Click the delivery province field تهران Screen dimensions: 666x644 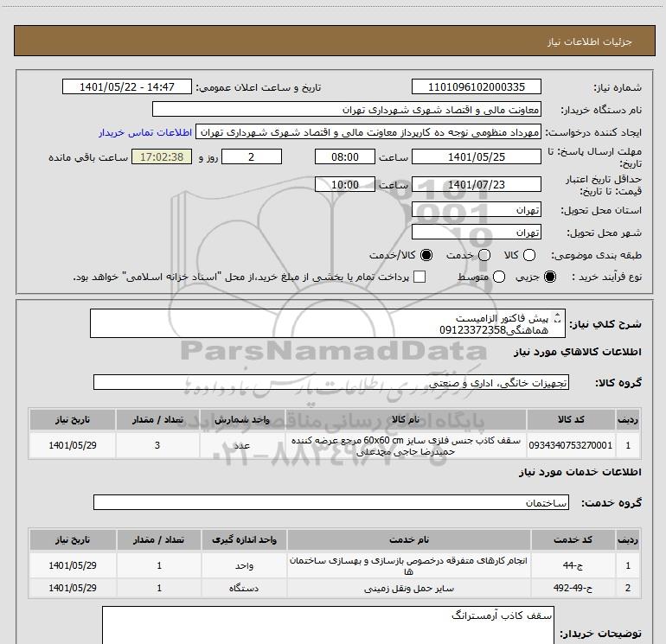coord(476,209)
